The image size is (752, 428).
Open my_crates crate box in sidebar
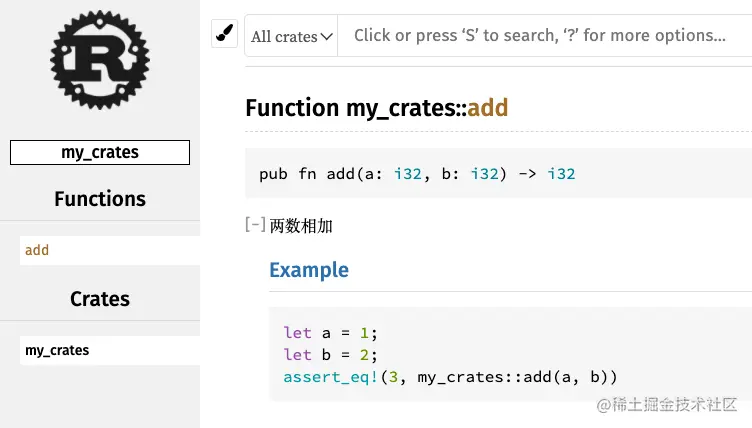click(100, 153)
